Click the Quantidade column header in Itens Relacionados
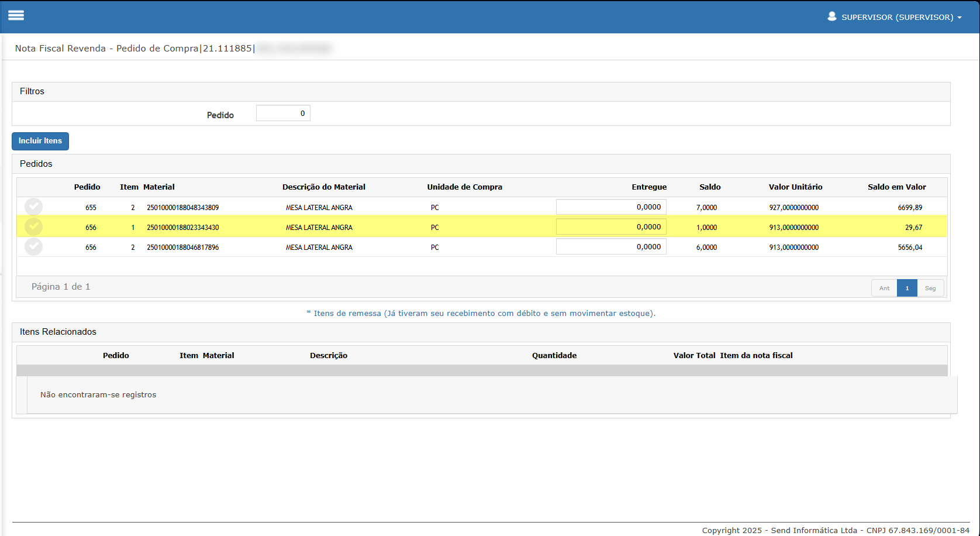The width and height of the screenshot is (980, 536). tap(554, 356)
